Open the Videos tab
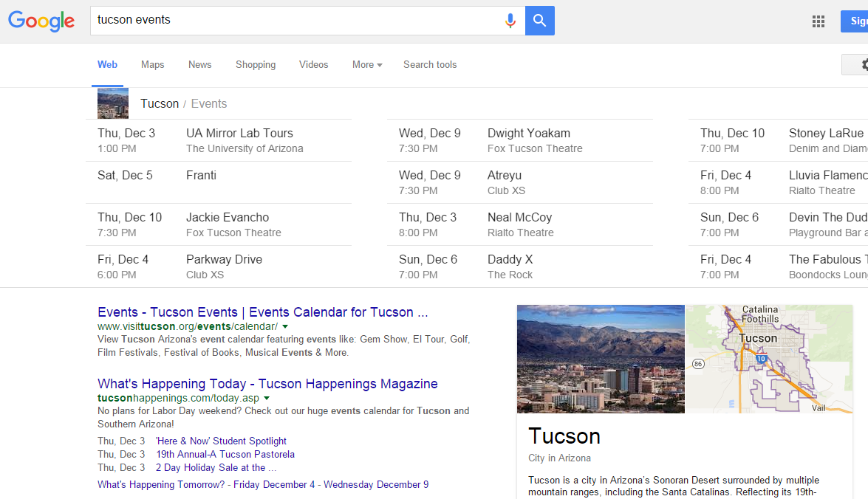 [x=313, y=65]
